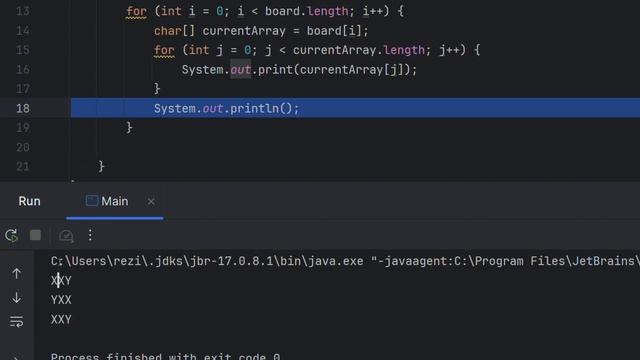Open the profiler run options icon
This screenshot has width=640, height=360.
(x=66, y=236)
